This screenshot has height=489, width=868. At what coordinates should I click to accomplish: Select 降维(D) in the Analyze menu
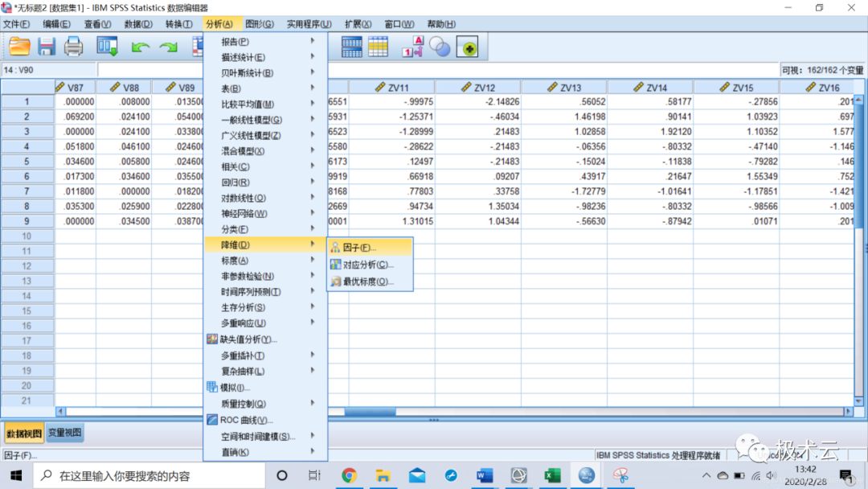click(x=265, y=244)
